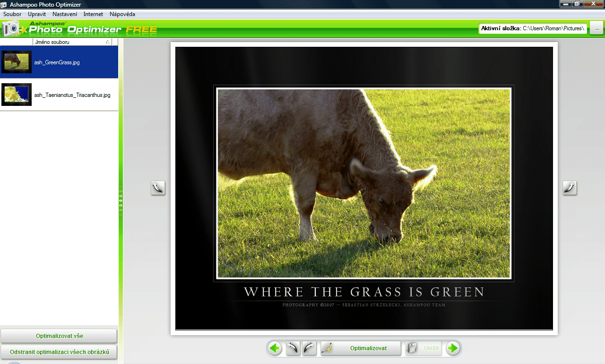Minimize the Ashampoo Photo Optimizer window
The width and height of the screenshot is (605, 364).
(566, 3)
